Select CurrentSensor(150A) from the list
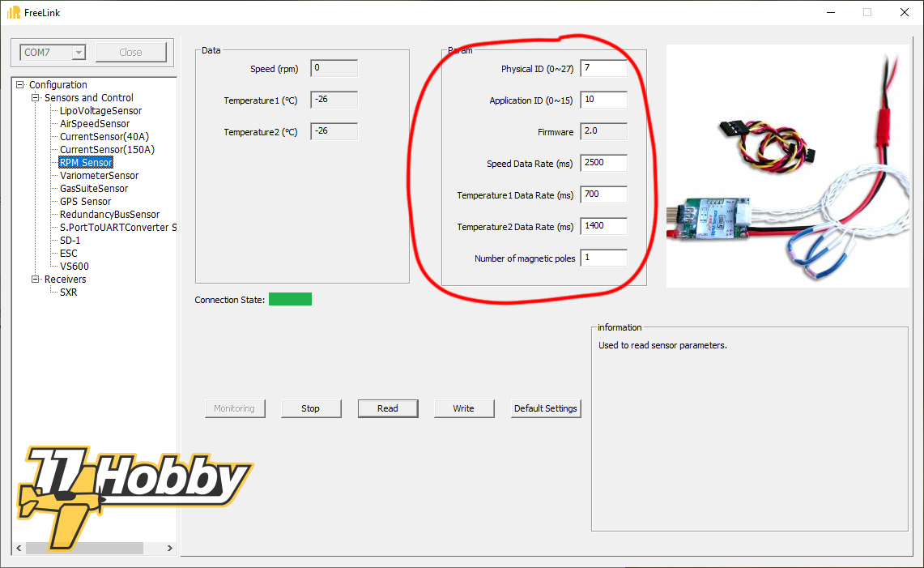Image resolution: width=924 pixels, height=568 pixels. (x=105, y=149)
